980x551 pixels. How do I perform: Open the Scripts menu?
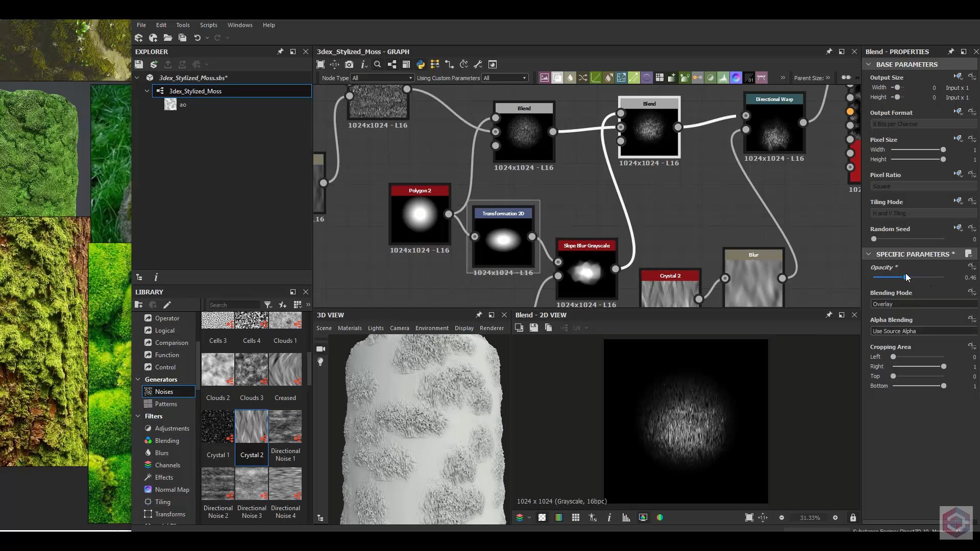(208, 25)
